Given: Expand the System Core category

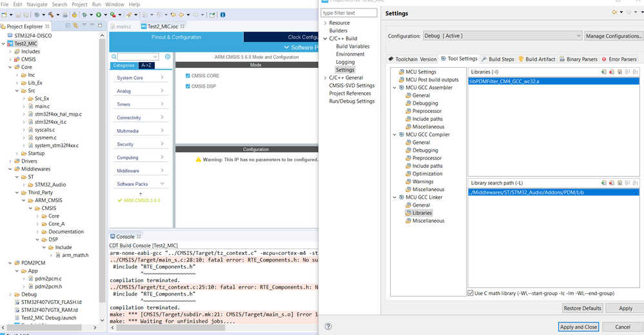Looking at the screenshot, I should click(140, 77).
